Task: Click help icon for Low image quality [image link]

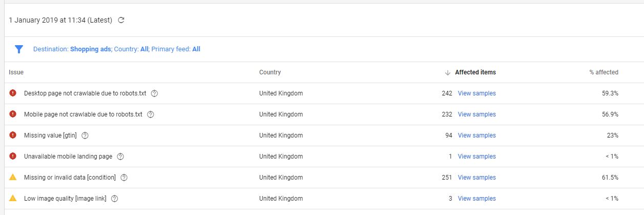Action: [x=114, y=199]
